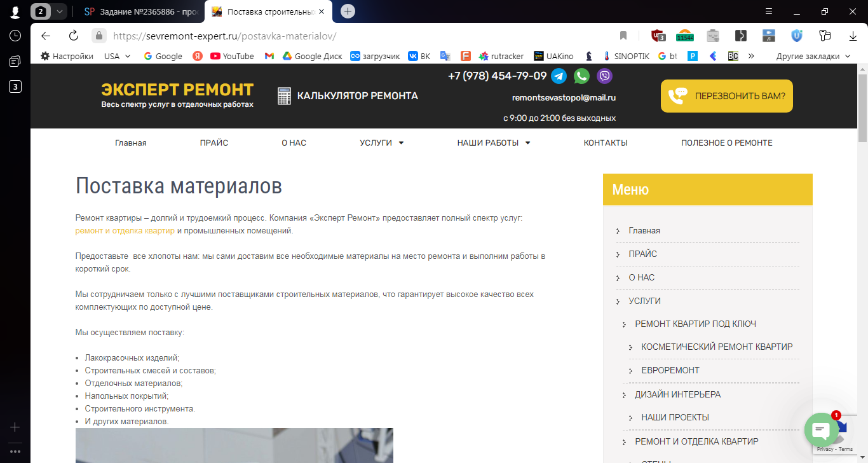
Task: Open the sidebar three-dots menu
Action: pyautogui.click(x=15, y=452)
